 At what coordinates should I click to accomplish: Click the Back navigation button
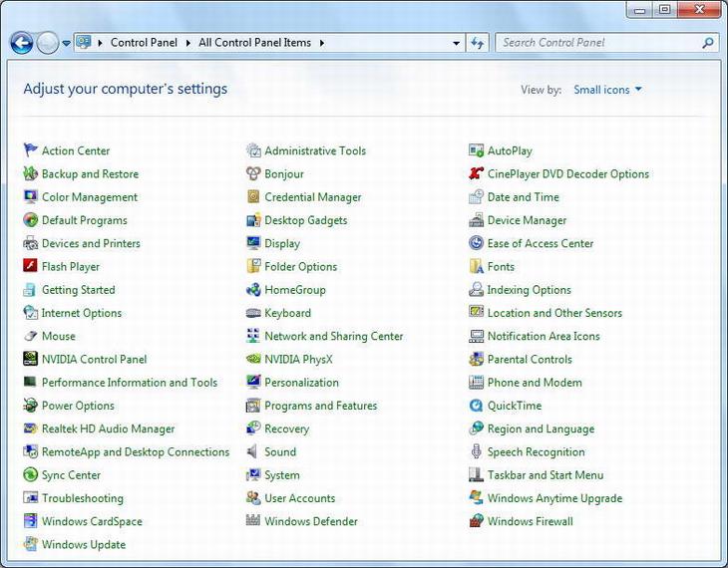click(21, 43)
